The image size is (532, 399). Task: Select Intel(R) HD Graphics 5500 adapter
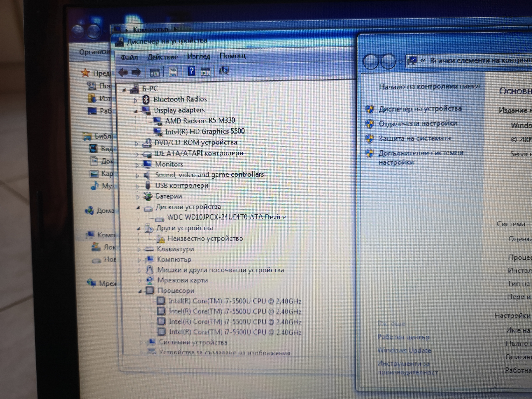(x=205, y=131)
